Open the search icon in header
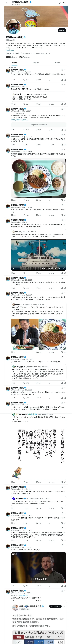 coord(64,3)
